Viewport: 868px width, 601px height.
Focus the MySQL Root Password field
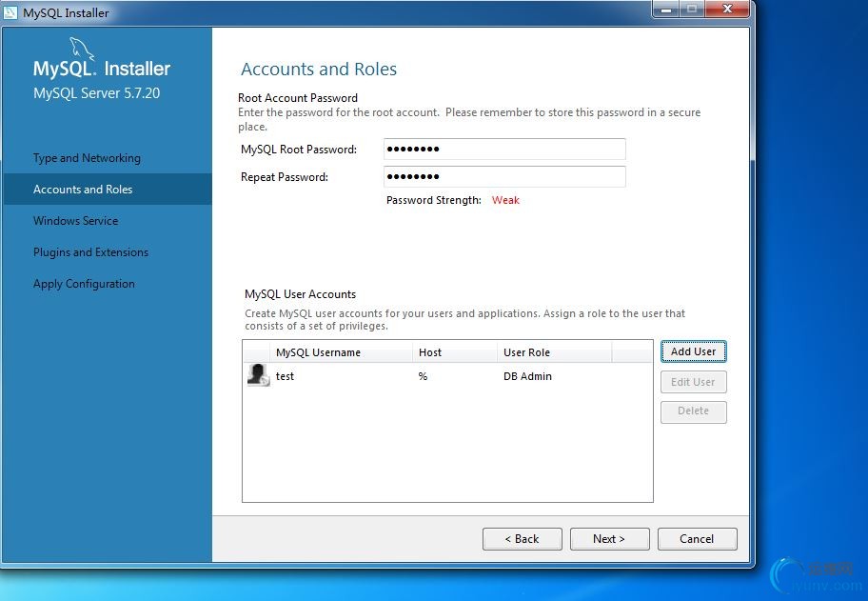[504, 149]
